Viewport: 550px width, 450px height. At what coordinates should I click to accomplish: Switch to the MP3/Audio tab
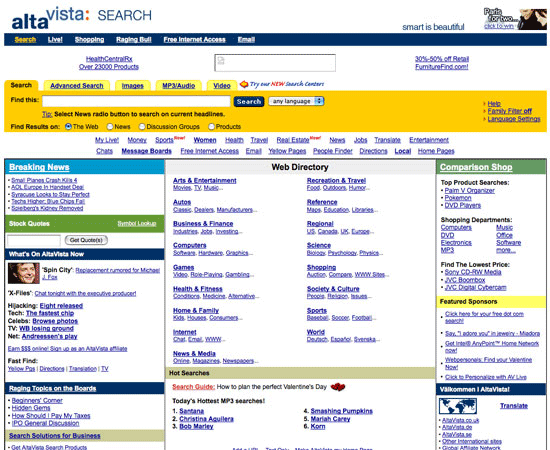[x=179, y=86]
